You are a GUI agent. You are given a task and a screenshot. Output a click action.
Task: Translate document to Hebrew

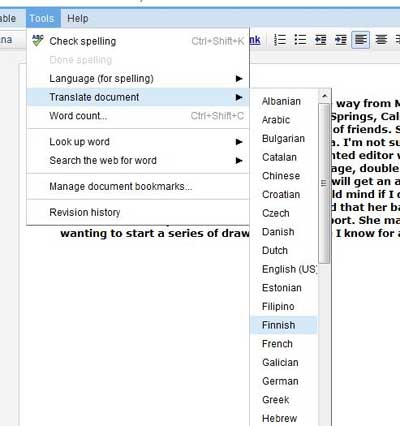pos(284,418)
